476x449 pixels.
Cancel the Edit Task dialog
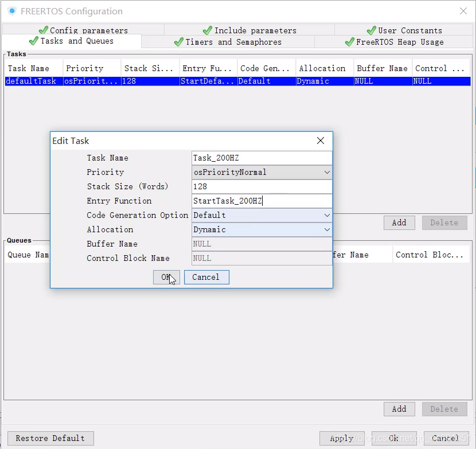(x=206, y=277)
